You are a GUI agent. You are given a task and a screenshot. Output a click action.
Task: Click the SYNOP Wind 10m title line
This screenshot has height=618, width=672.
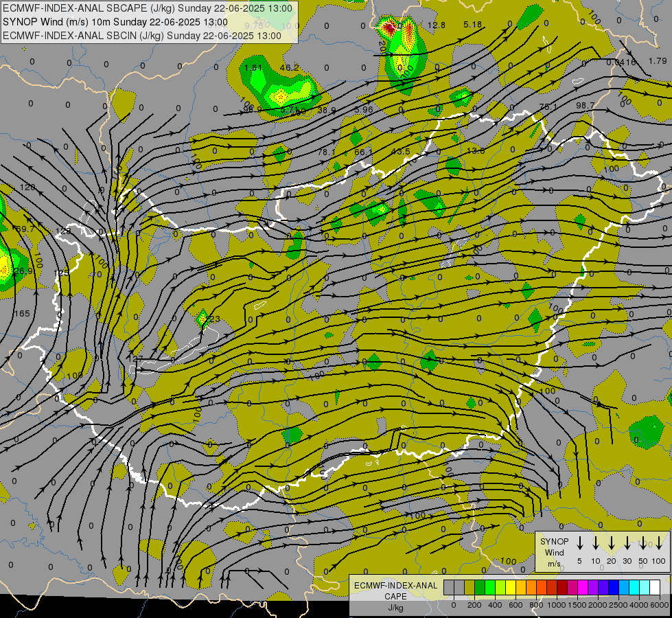tap(115, 22)
